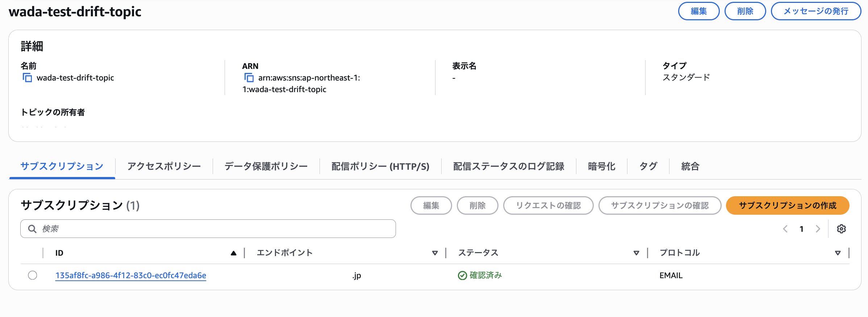This screenshot has height=317, width=868.
Task: Open 配信ポリシー (HTTP/S) tab
Action: pyautogui.click(x=380, y=166)
